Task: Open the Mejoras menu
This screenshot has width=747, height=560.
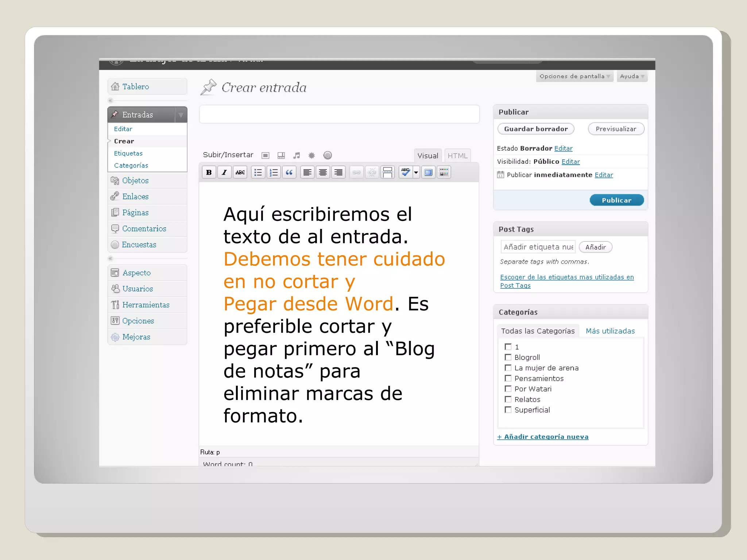Action: pyautogui.click(x=147, y=337)
